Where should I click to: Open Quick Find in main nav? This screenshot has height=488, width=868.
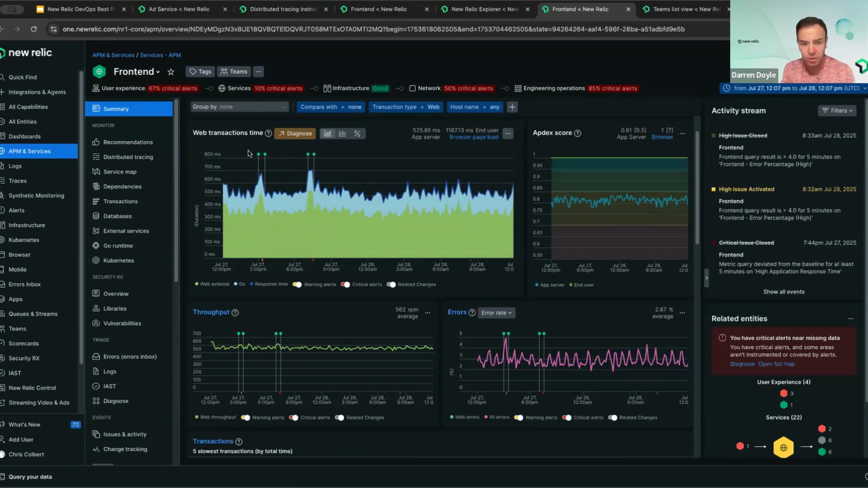(23, 77)
